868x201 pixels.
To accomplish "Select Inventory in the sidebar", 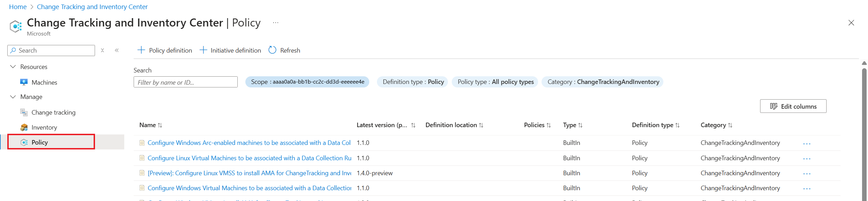I will coord(44,127).
